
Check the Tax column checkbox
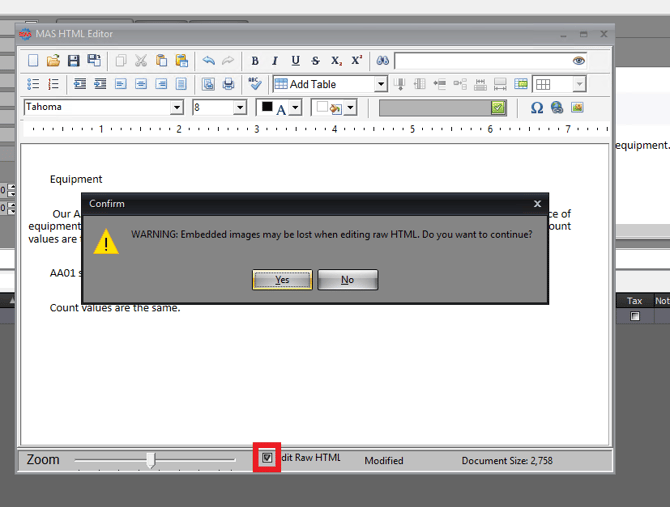click(x=634, y=316)
